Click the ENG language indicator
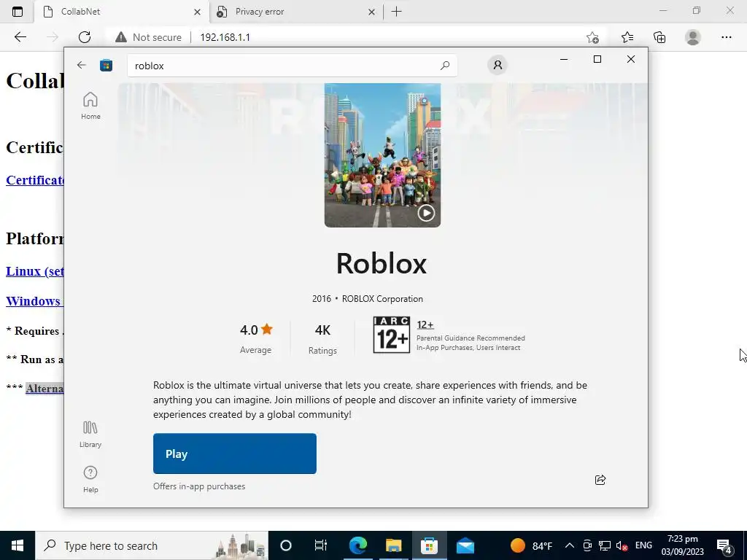 coord(643,545)
